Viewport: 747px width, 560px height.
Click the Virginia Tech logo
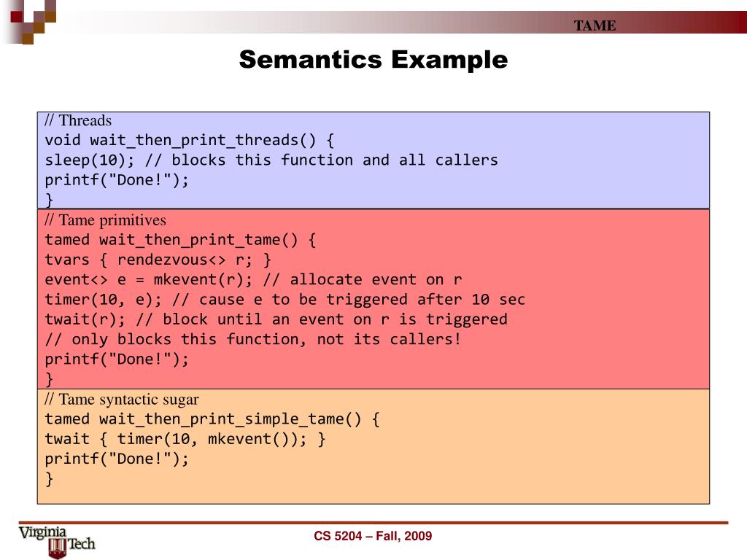[x=57, y=541]
